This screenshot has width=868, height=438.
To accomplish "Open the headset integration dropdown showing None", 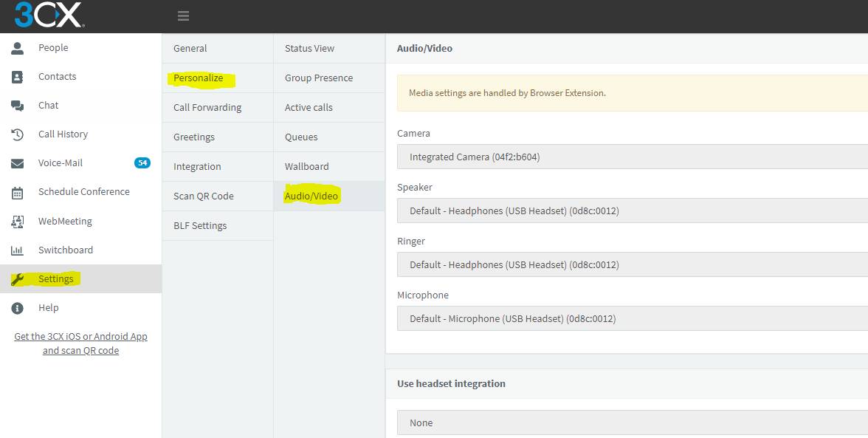I will click(x=632, y=422).
